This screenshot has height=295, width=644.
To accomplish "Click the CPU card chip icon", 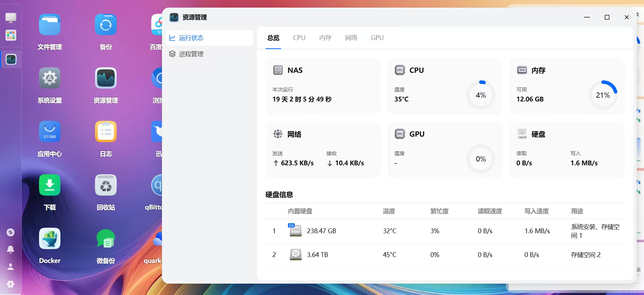I will (x=400, y=70).
